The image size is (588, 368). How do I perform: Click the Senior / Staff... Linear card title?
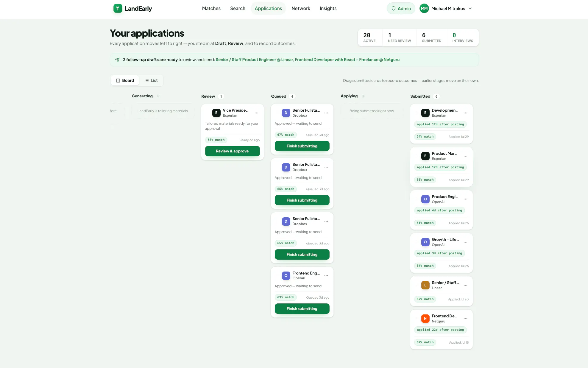tap(445, 283)
